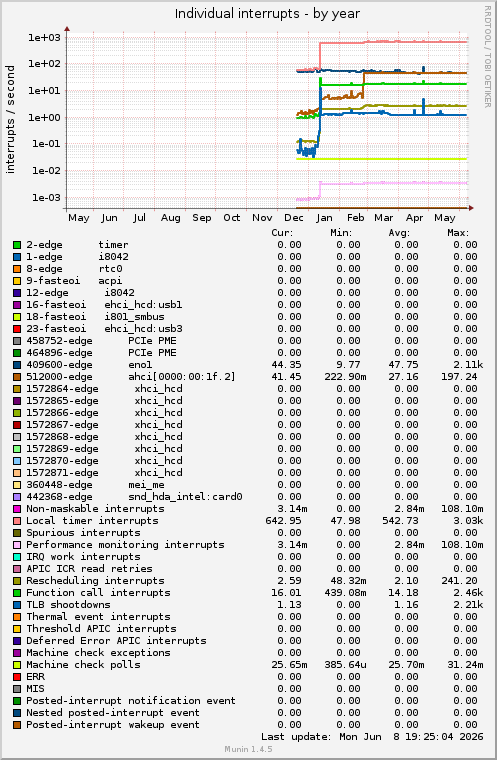Click the green color swatch for 2-edge timer
This screenshot has width=497, height=760.
click(17, 245)
